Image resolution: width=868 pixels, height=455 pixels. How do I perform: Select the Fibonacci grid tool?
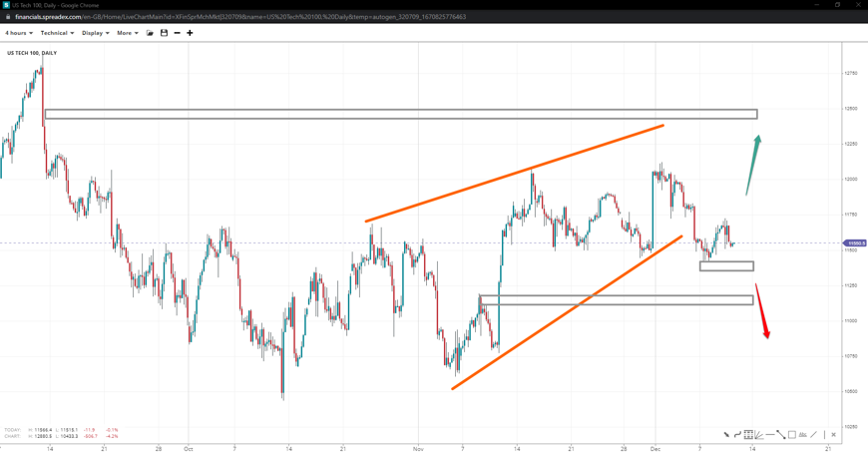748,435
